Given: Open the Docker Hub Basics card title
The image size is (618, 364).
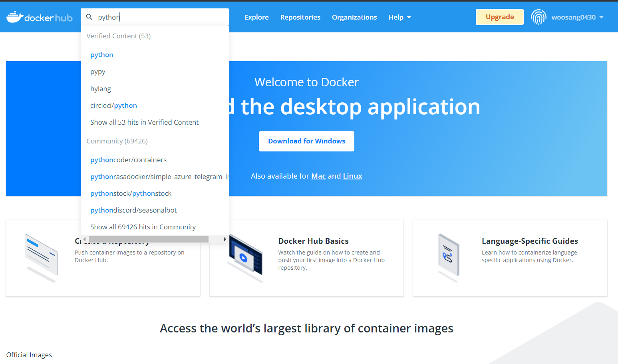Looking at the screenshot, I should click(x=313, y=241).
